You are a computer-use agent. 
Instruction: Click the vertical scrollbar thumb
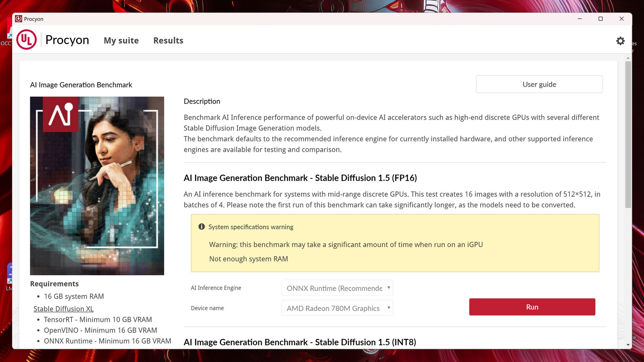(x=628, y=134)
